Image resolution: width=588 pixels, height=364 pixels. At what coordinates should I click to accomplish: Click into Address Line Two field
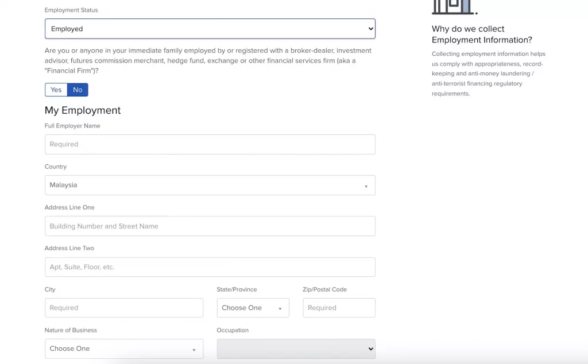click(210, 267)
